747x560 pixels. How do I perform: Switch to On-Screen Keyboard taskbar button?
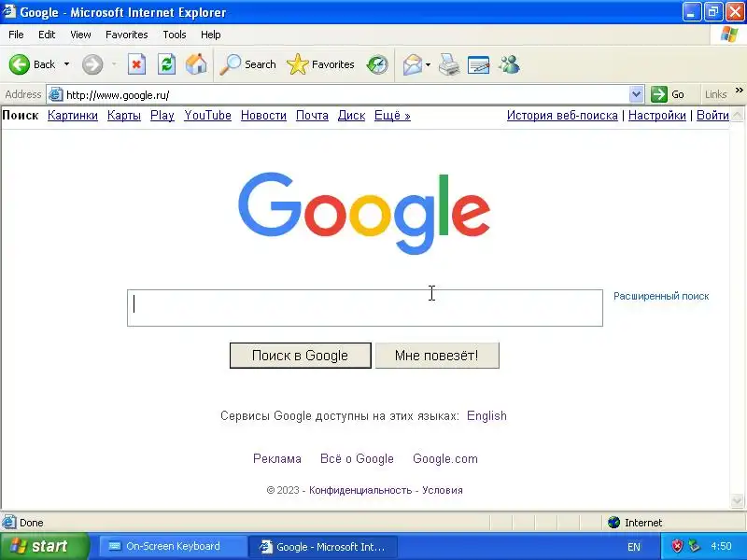pos(173,546)
